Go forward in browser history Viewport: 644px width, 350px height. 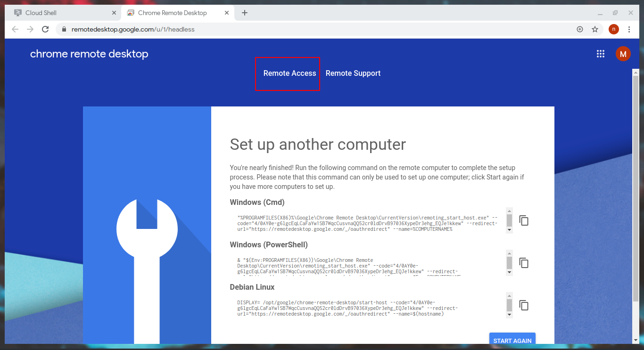(30, 29)
